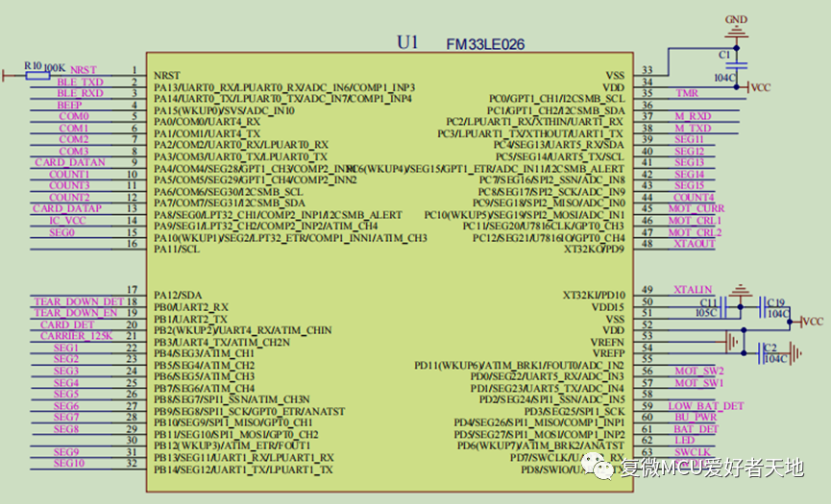Image resolution: width=831 pixels, height=504 pixels.
Task: Select the COM2 net label
Action: coord(74,139)
